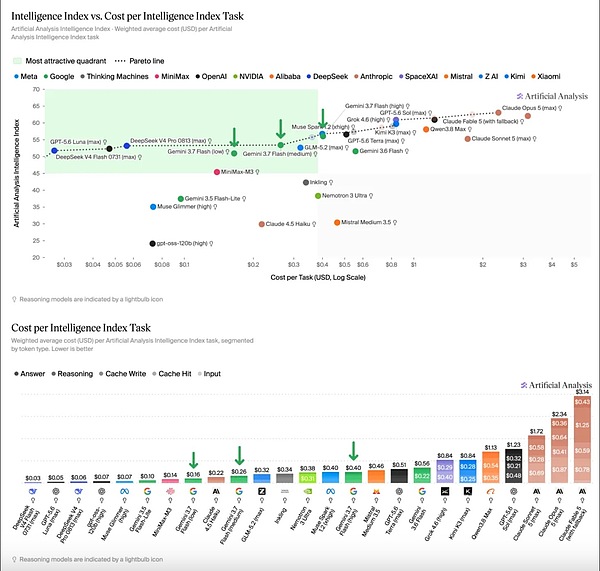Click the Xiaomi legend entry
Screen dimensions: 600x571
[546, 77]
